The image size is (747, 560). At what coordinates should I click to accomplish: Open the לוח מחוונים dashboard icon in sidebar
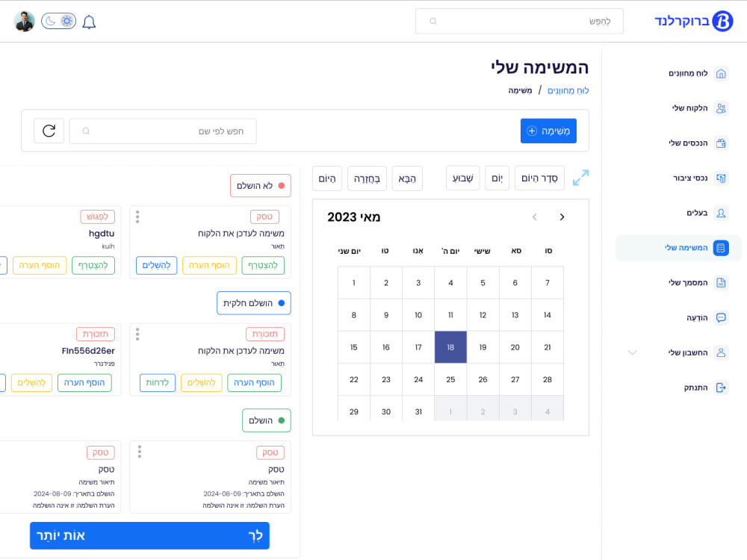(721, 73)
